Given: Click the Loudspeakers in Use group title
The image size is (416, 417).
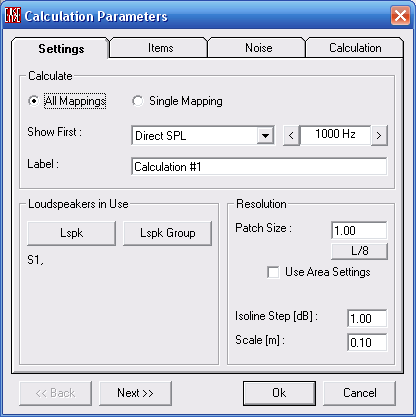Looking at the screenshot, I should coord(78,204).
